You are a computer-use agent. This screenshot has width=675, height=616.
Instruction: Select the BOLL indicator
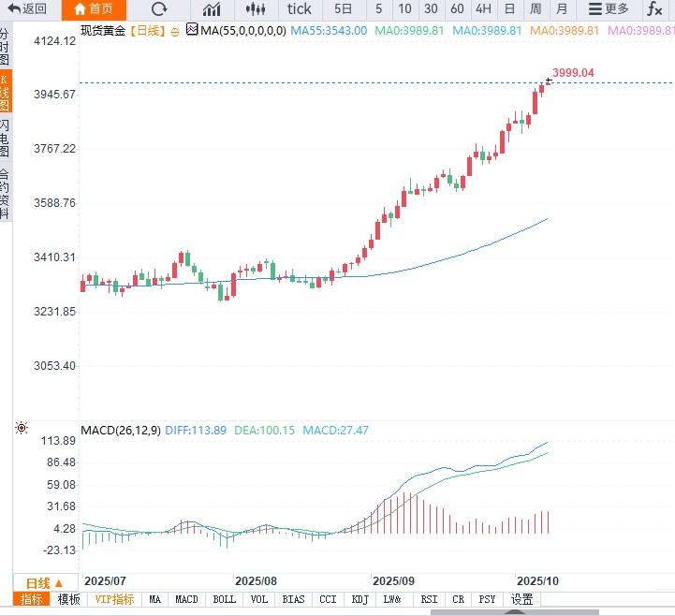coord(224,599)
